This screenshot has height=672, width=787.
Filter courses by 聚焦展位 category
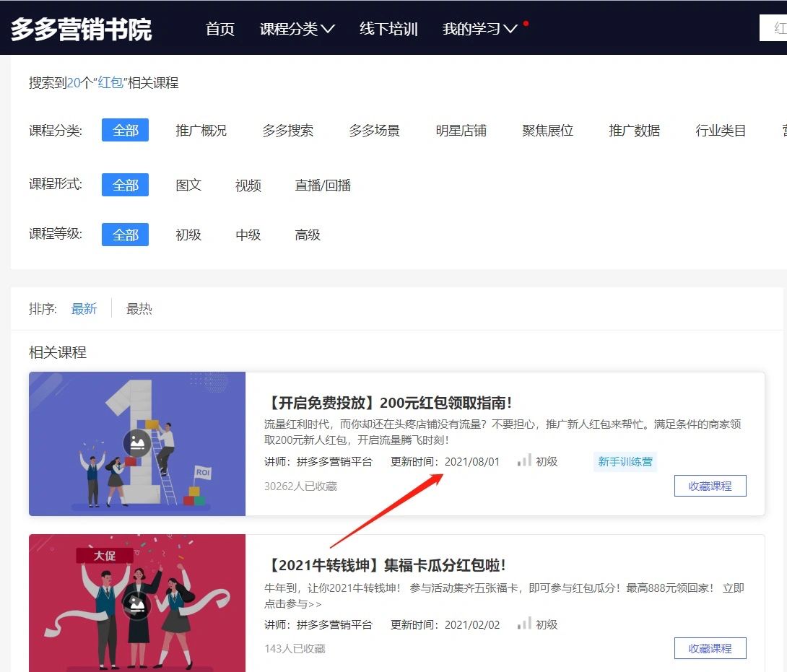[547, 131]
